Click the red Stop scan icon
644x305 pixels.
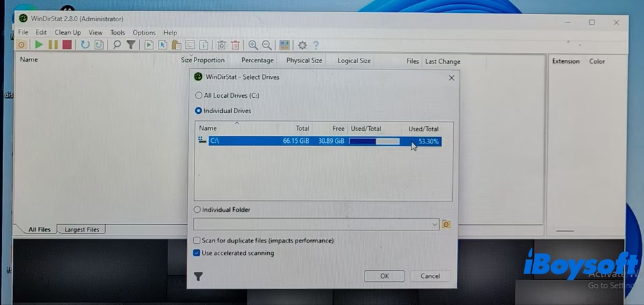coord(67,45)
